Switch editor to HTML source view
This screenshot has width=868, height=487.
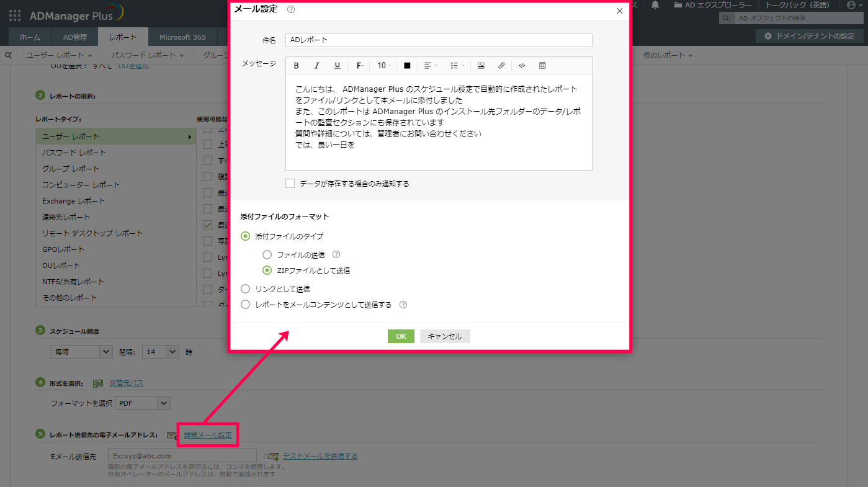(522, 66)
